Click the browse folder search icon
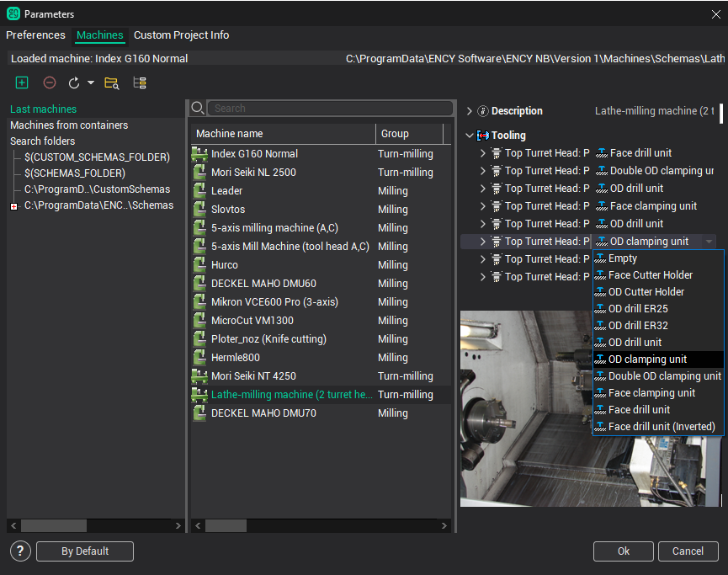The image size is (728, 575). (x=112, y=83)
